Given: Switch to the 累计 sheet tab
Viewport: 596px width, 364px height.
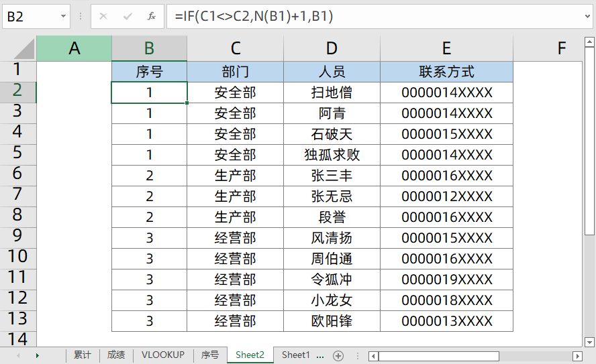Looking at the screenshot, I should [x=83, y=355].
